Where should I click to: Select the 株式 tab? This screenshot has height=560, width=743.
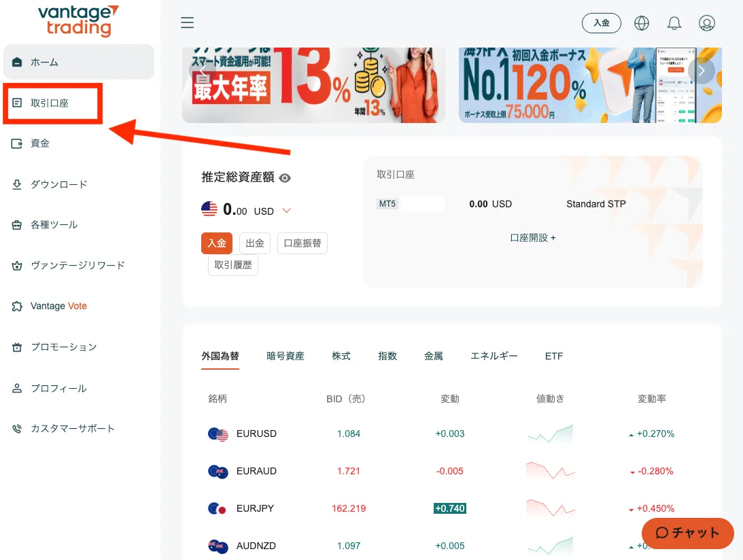[341, 356]
